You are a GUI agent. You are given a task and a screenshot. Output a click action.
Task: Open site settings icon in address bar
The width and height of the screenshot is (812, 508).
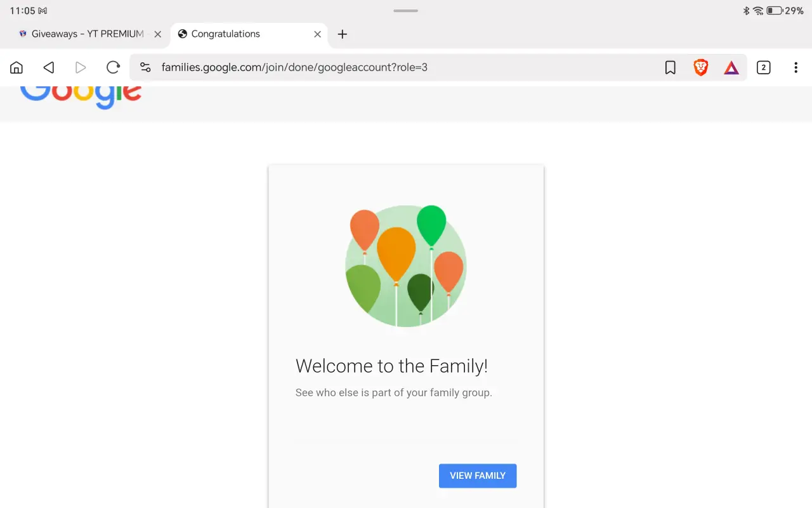pos(145,67)
